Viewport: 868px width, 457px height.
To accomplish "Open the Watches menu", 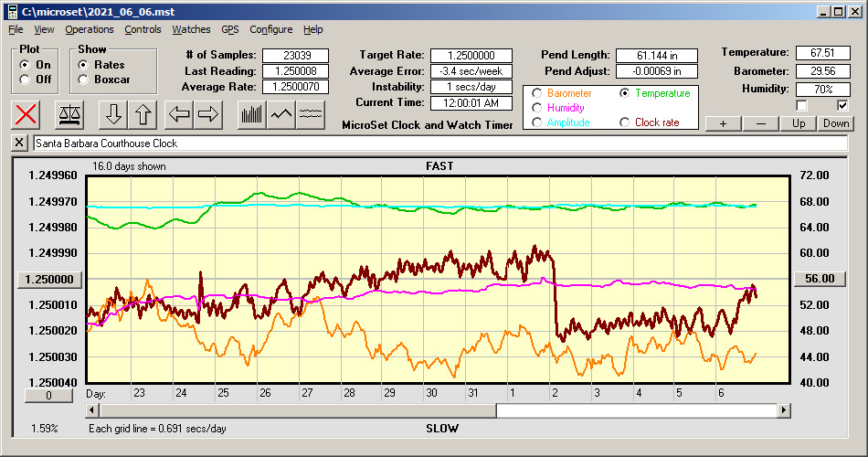I will click(191, 29).
